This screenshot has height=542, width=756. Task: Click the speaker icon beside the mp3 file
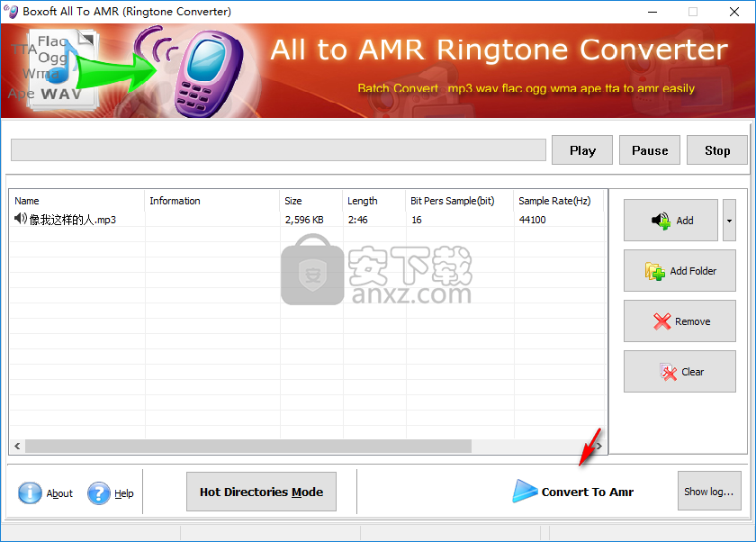[x=20, y=219]
